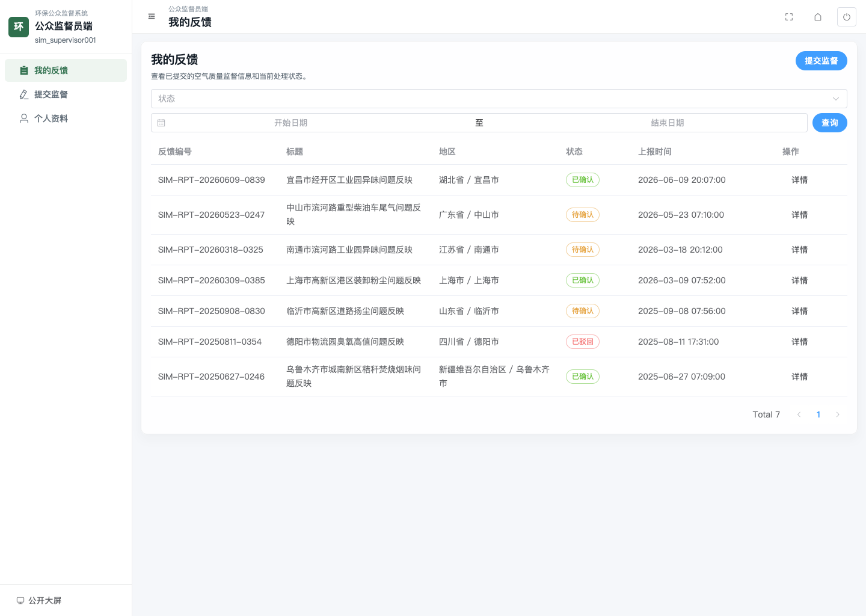
Task: Open 详情 for SIM-RPT-20260609-0839
Action: click(800, 180)
